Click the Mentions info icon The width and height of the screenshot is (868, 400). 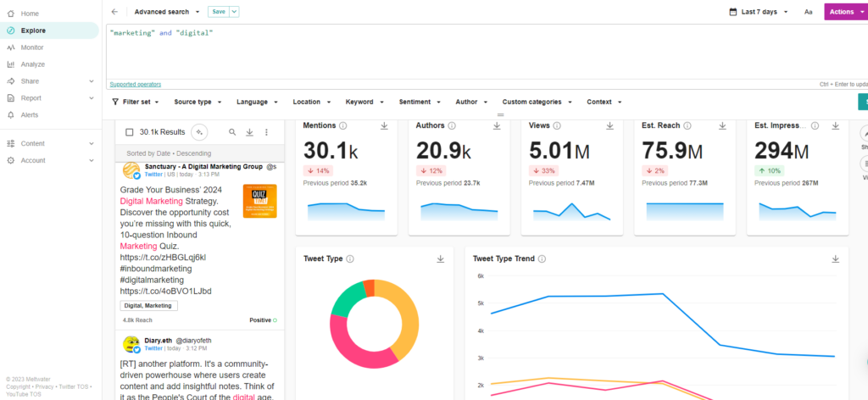(343, 126)
